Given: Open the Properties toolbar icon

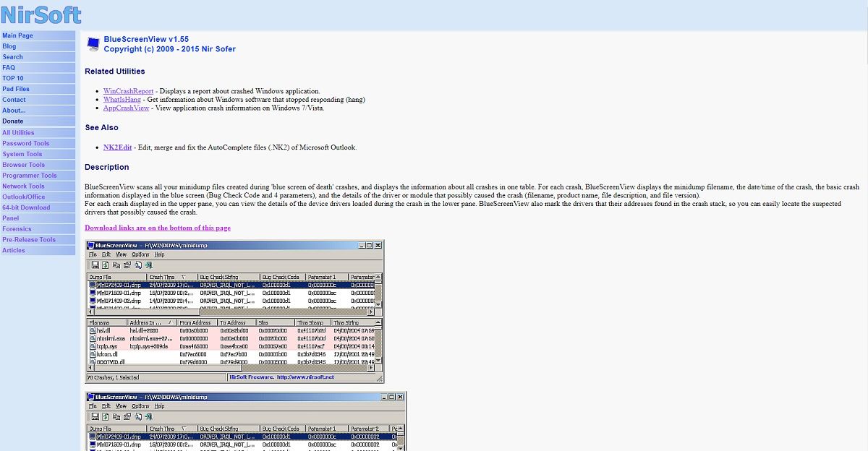Looking at the screenshot, I should click(126, 265).
